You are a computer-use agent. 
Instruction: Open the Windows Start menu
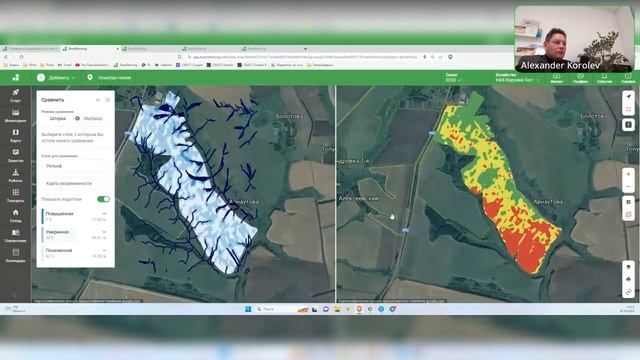pos(248,309)
